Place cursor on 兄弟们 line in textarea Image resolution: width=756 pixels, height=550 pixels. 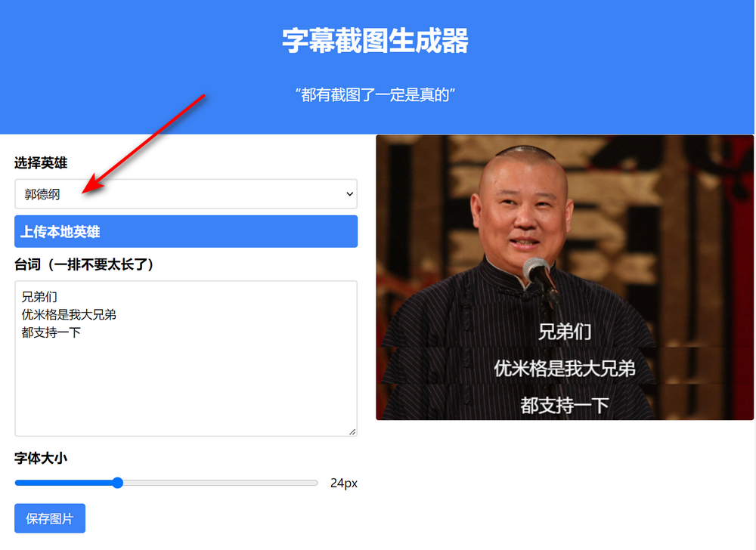(x=39, y=298)
